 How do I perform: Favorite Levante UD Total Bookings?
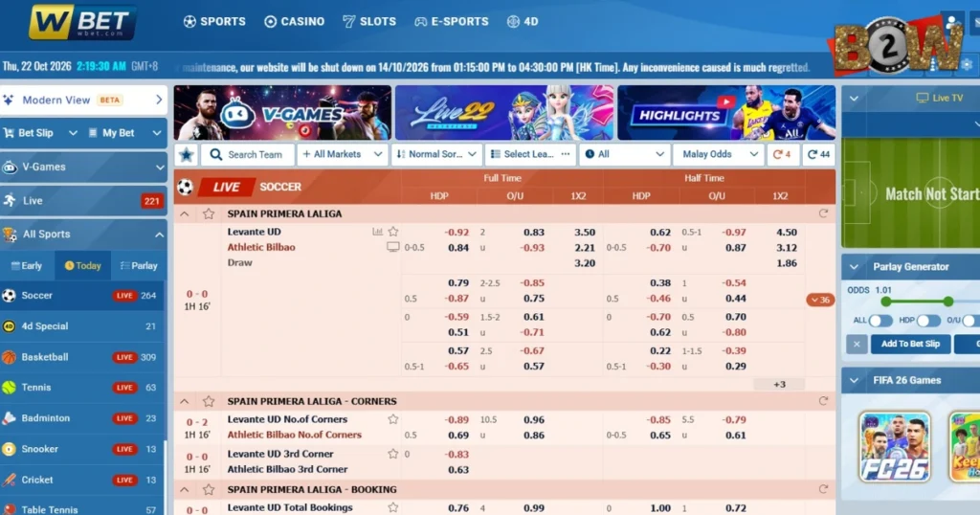pos(393,507)
